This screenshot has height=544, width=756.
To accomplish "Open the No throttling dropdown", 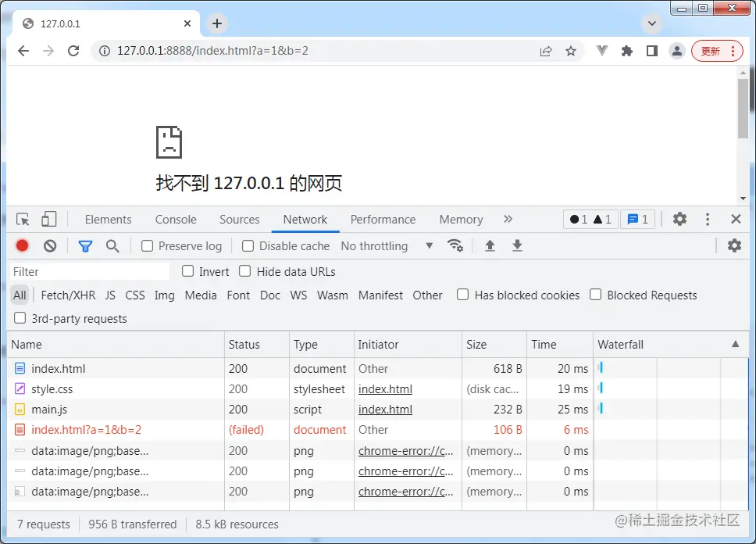I will pyautogui.click(x=387, y=246).
